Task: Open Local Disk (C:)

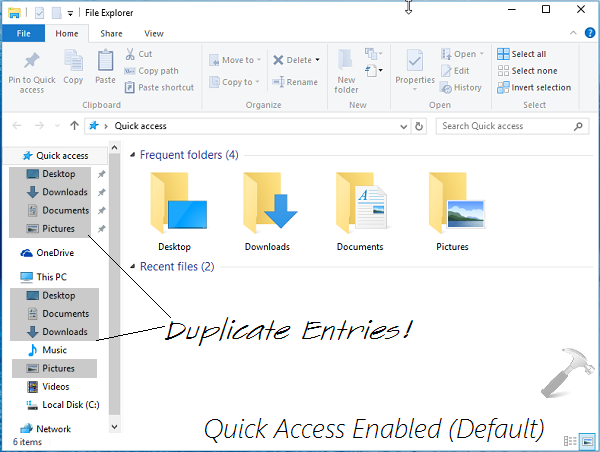Action: [63, 405]
